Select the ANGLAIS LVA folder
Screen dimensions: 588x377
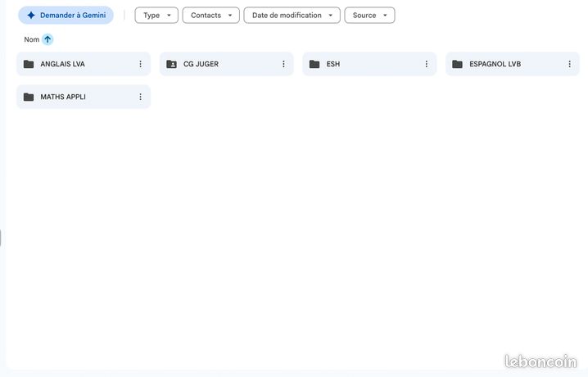coord(84,64)
